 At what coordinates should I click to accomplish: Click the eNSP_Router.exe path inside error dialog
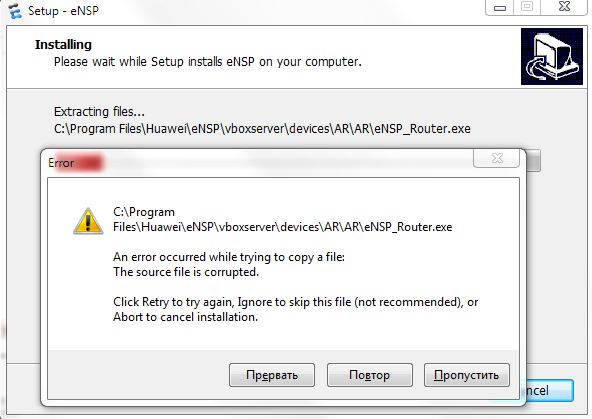coord(282,219)
